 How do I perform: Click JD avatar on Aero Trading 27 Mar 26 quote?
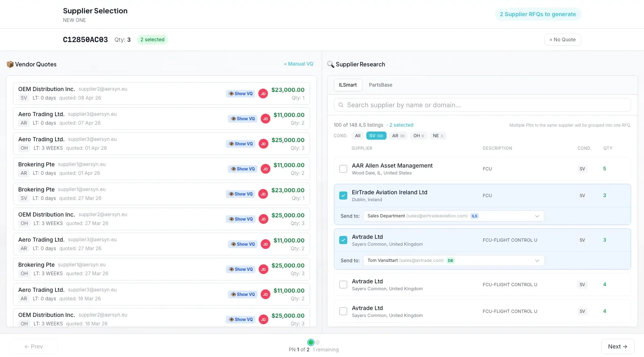click(266, 244)
